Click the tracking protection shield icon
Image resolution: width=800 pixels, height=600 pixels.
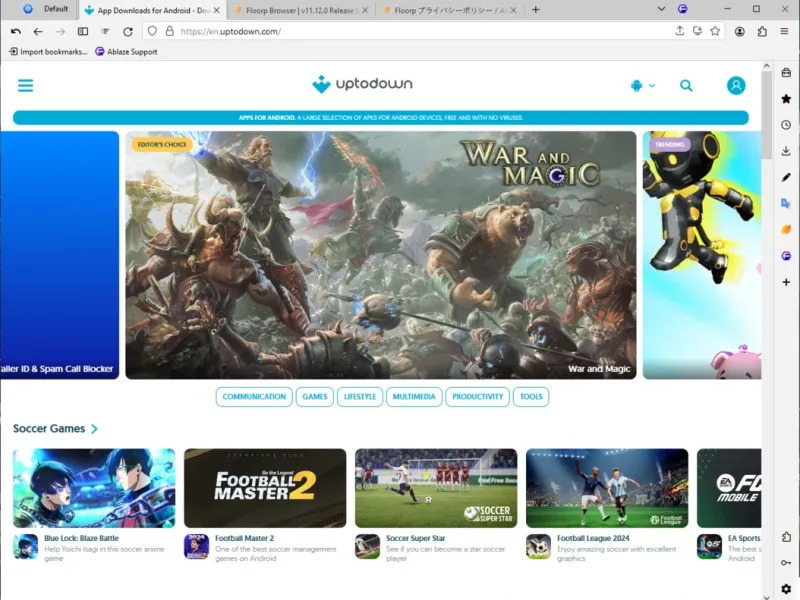[152, 31]
